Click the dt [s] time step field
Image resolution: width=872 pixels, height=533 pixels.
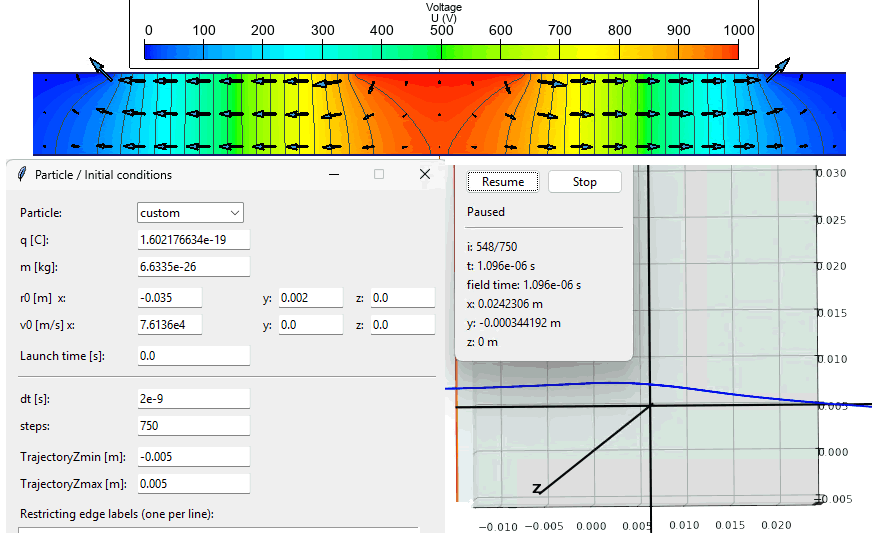point(194,398)
